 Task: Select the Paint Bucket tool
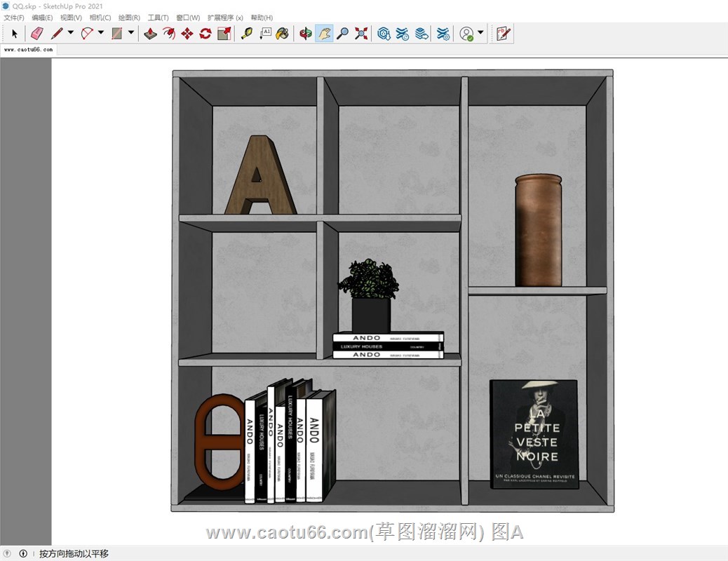click(x=282, y=33)
